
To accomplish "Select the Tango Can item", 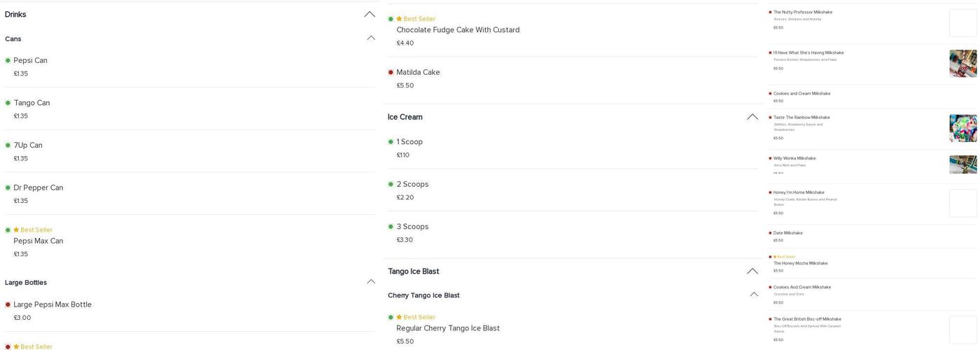I will coord(31,103).
